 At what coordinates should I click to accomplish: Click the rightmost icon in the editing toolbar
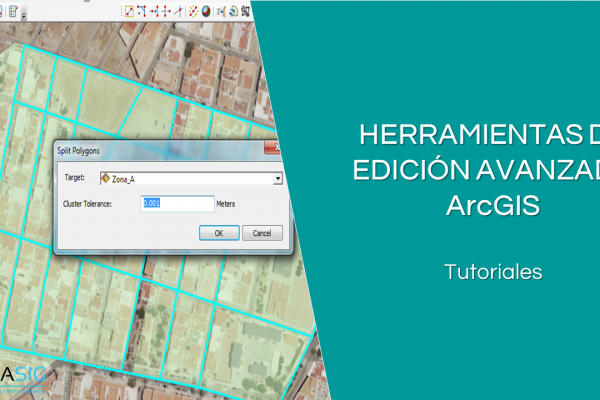(245, 11)
